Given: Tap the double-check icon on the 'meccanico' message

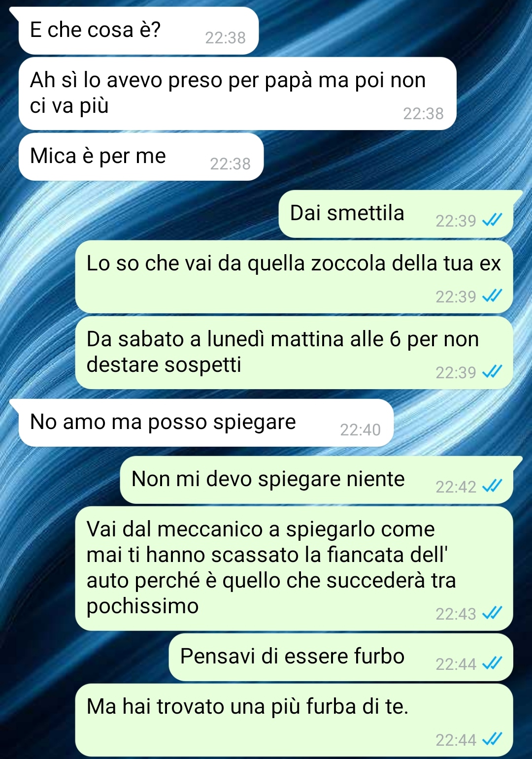Looking at the screenshot, I should (492, 613).
